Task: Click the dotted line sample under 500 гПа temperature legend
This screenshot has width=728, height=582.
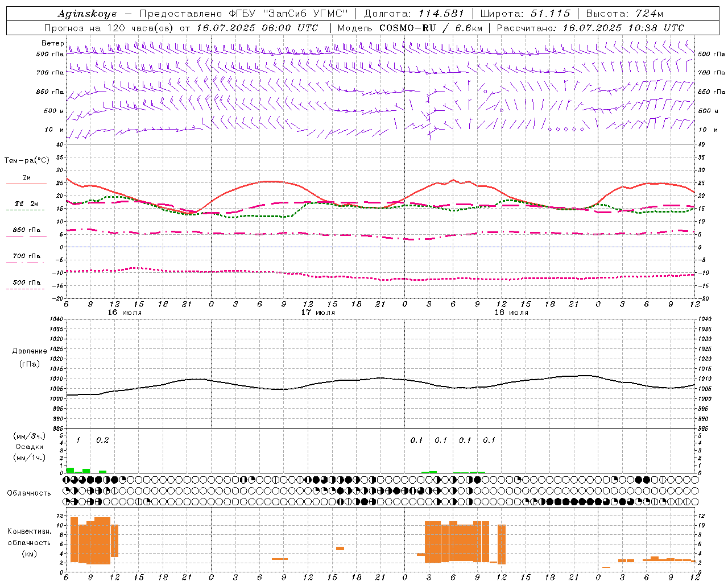Action: click(25, 289)
